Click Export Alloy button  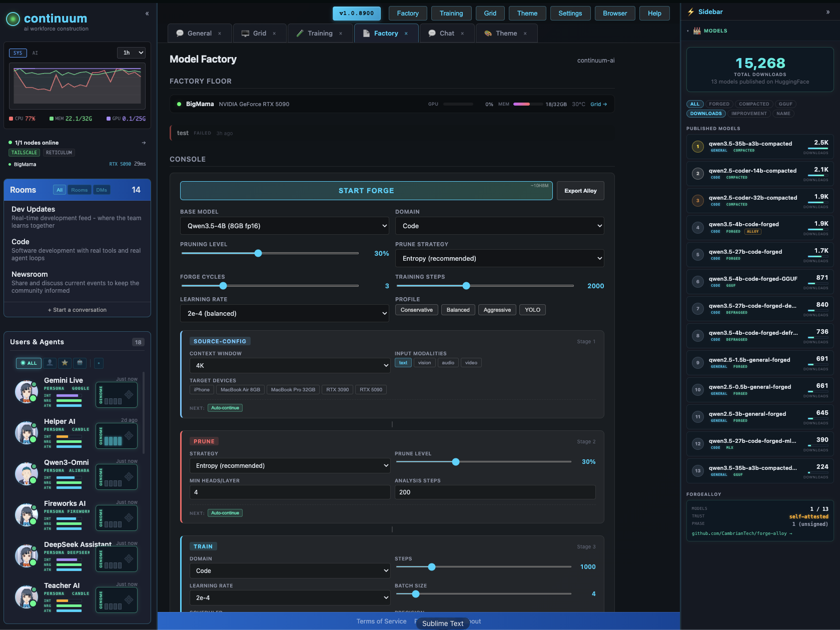pyautogui.click(x=580, y=191)
